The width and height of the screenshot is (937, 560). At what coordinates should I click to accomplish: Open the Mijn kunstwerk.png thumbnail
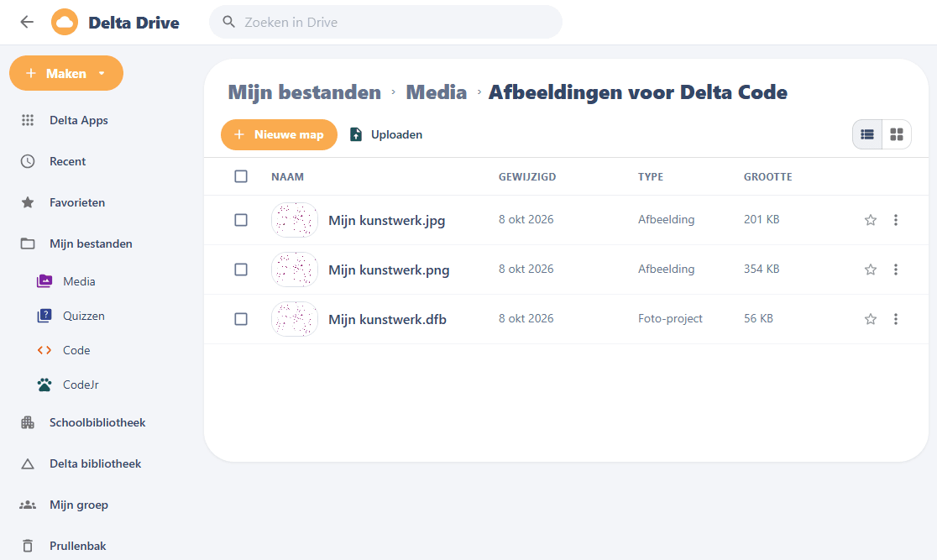click(295, 270)
